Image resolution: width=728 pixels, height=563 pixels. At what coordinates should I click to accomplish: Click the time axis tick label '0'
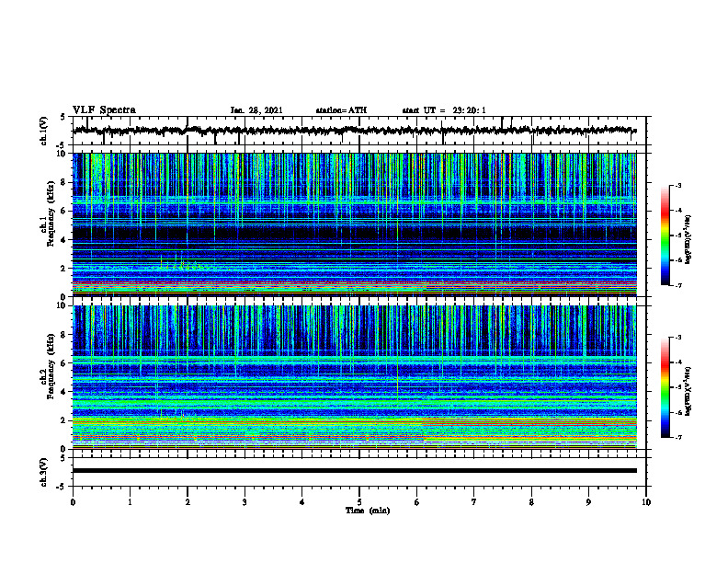73,502
